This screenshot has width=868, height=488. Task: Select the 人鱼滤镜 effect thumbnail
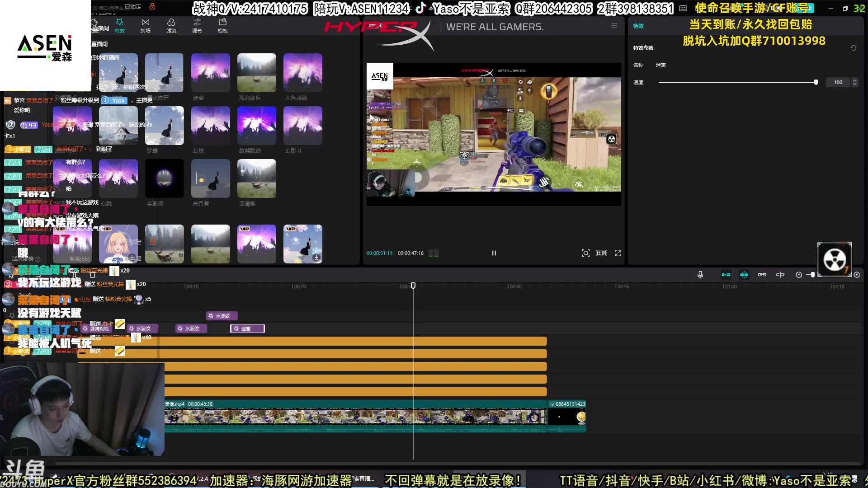(x=303, y=73)
